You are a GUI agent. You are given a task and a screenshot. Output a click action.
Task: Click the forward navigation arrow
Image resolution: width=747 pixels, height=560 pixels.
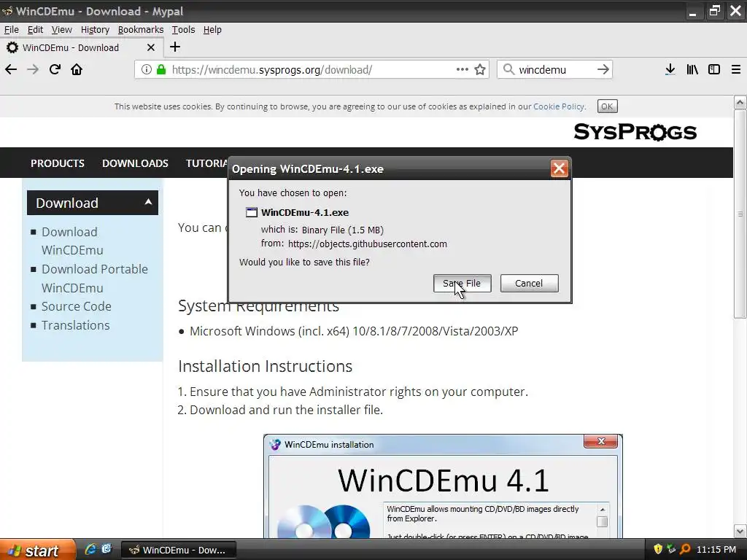point(33,69)
